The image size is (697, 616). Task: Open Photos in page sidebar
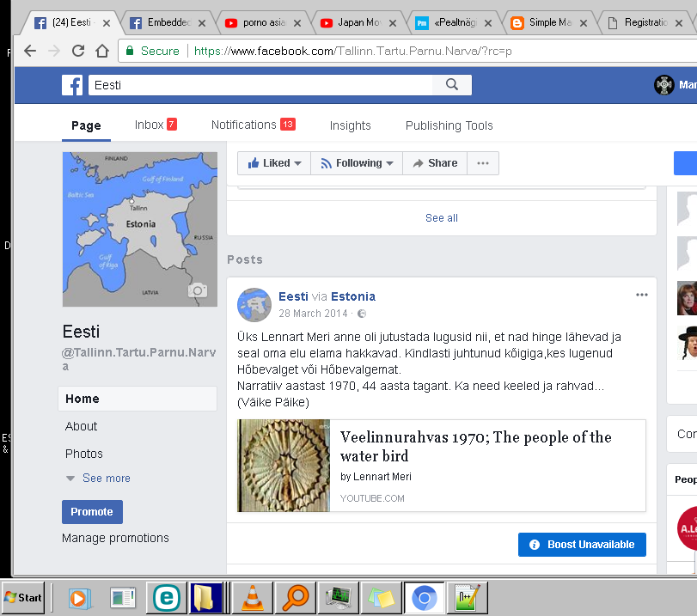click(x=84, y=454)
